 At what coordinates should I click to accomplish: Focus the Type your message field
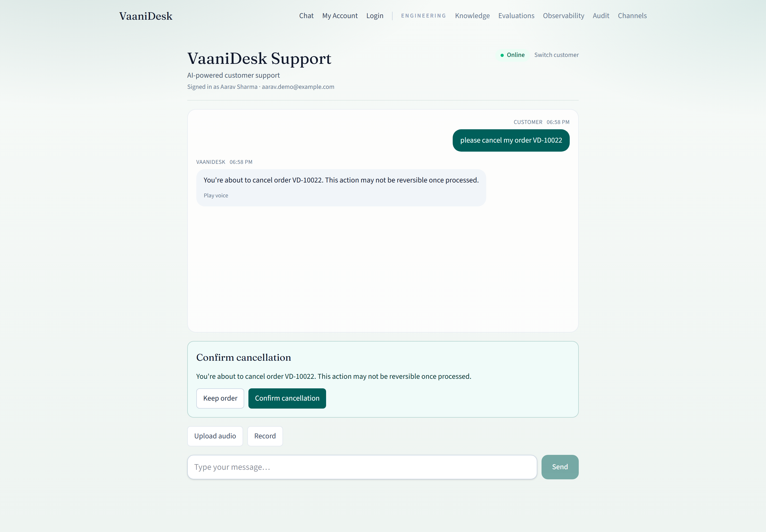pyautogui.click(x=362, y=467)
